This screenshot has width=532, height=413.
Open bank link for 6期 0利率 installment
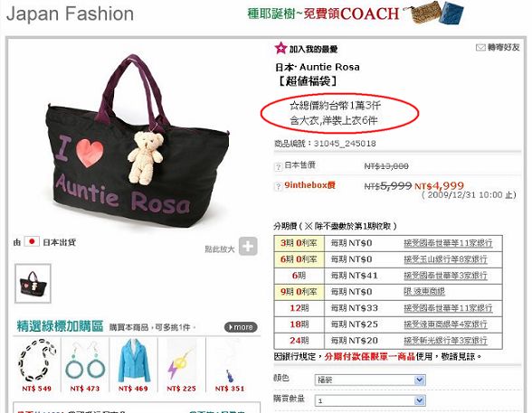click(445, 259)
